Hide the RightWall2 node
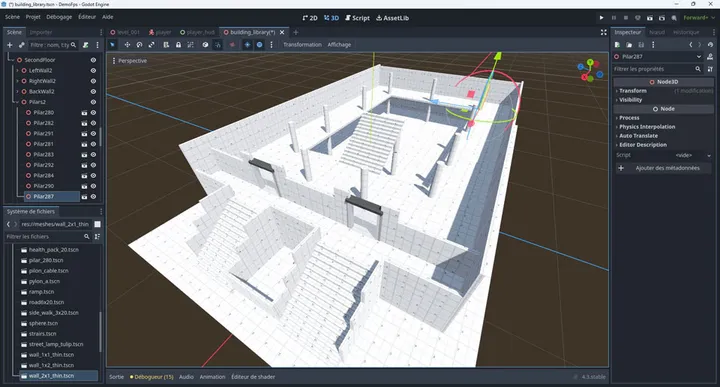The height and width of the screenshot is (387, 720). pyautogui.click(x=93, y=81)
